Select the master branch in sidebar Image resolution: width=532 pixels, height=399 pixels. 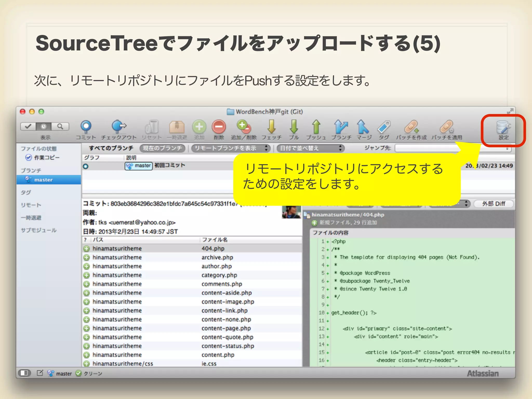43,180
